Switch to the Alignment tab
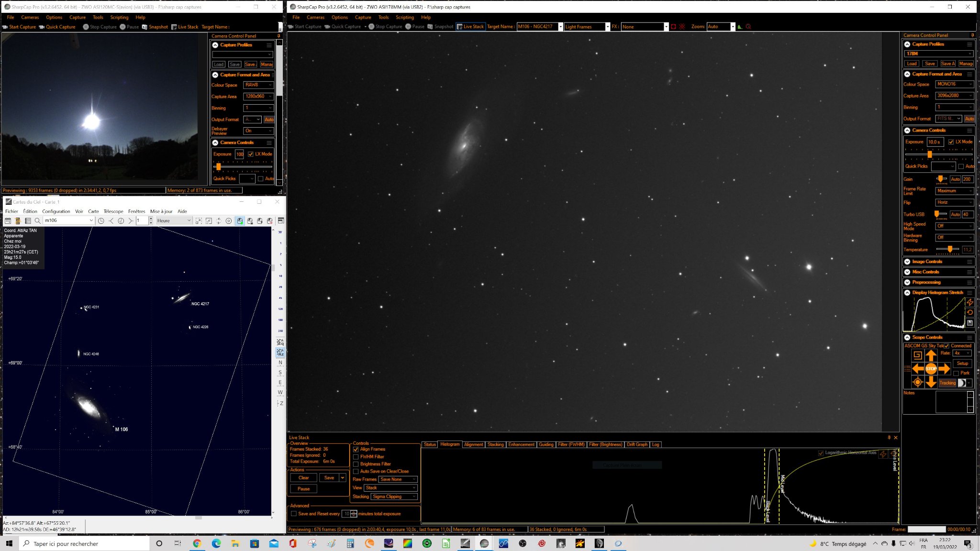The height and width of the screenshot is (551, 980). click(473, 444)
